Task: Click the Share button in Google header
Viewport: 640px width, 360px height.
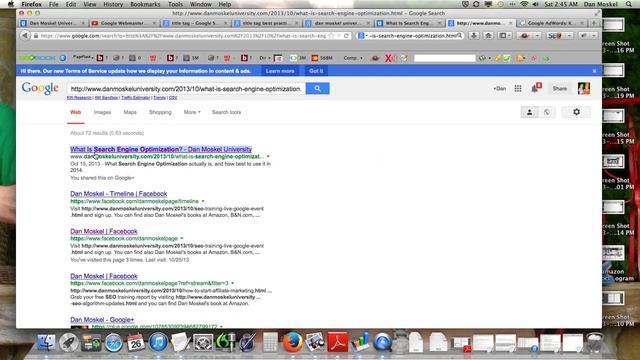Action: [x=560, y=89]
